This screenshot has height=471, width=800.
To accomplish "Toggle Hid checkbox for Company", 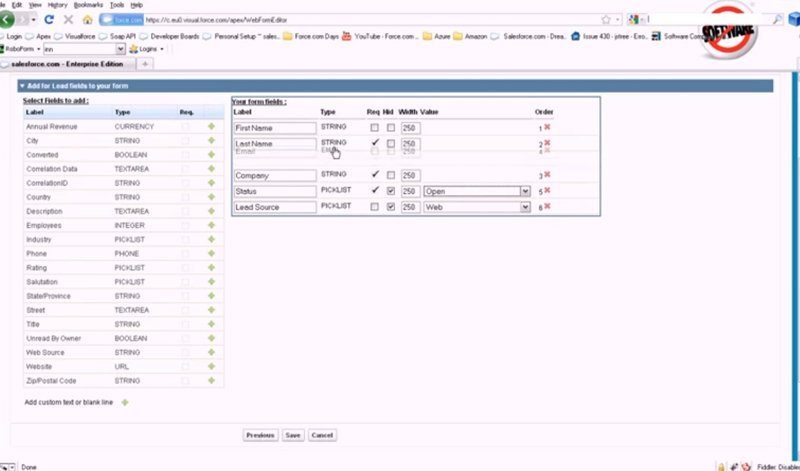I will coord(391,175).
